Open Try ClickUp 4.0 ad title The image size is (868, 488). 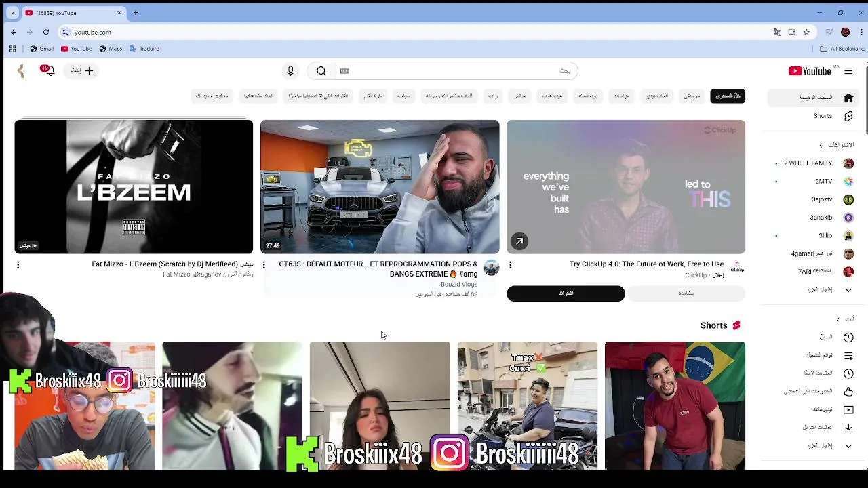pos(646,264)
